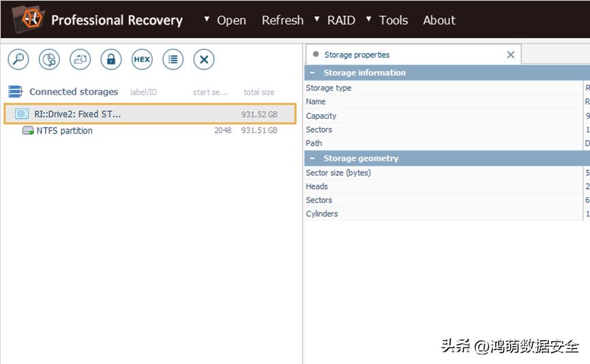
Task: Expand the dropdown arrow before Open
Action: (x=207, y=19)
